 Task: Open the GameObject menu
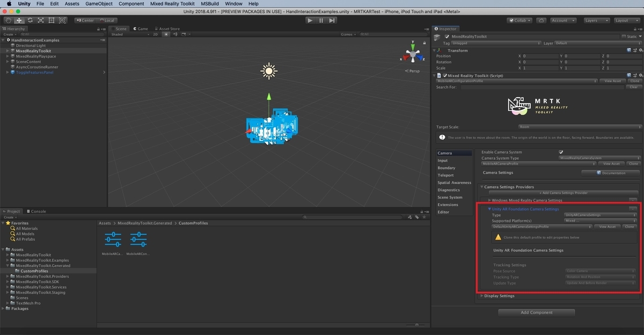coord(99,4)
